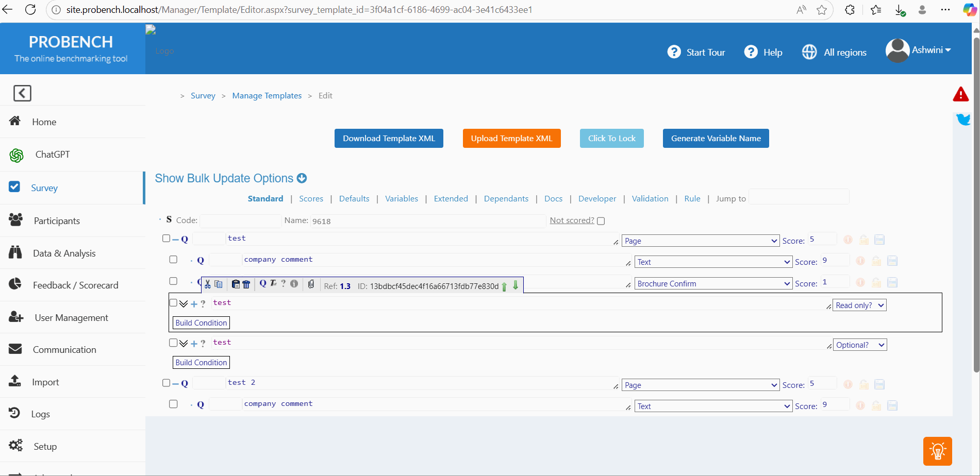Switch to the Extended tab
This screenshot has width=980, height=476.
coord(451,199)
